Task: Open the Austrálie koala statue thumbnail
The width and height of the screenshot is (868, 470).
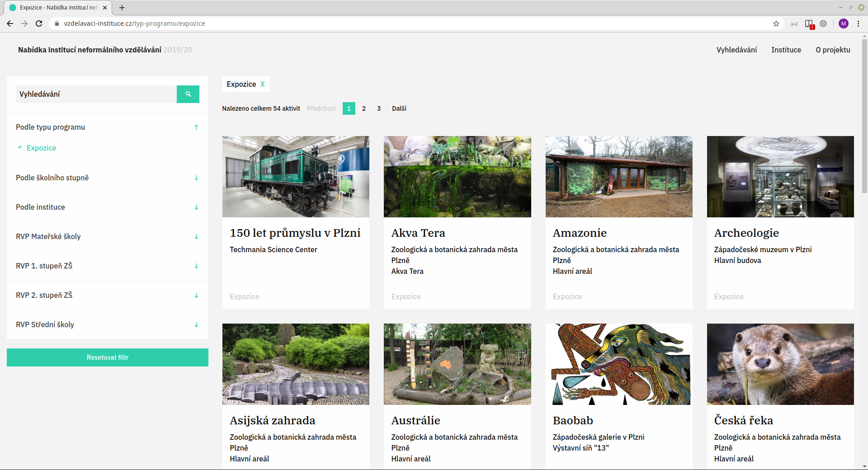Action: 457,364
